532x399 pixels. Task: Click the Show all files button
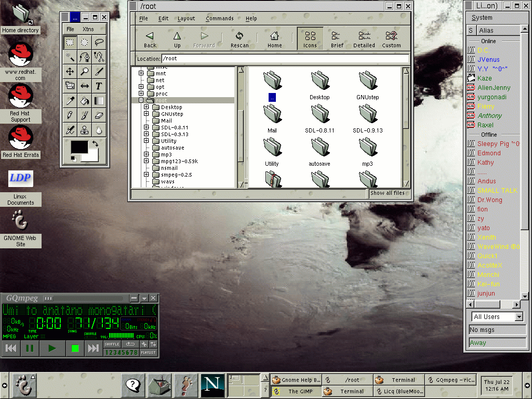pyautogui.click(x=387, y=193)
